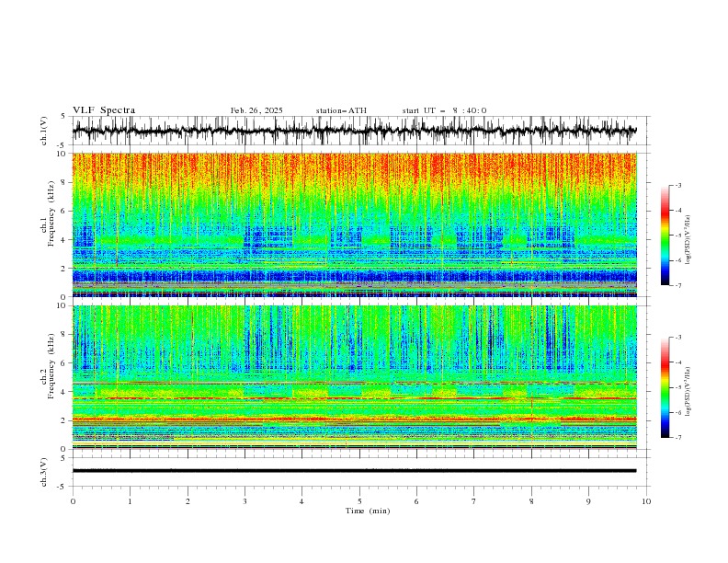728x563 pixels.
Task: Click the ch.2 "Frequency (kHz)" axis label
Action: tap(51, 366)
